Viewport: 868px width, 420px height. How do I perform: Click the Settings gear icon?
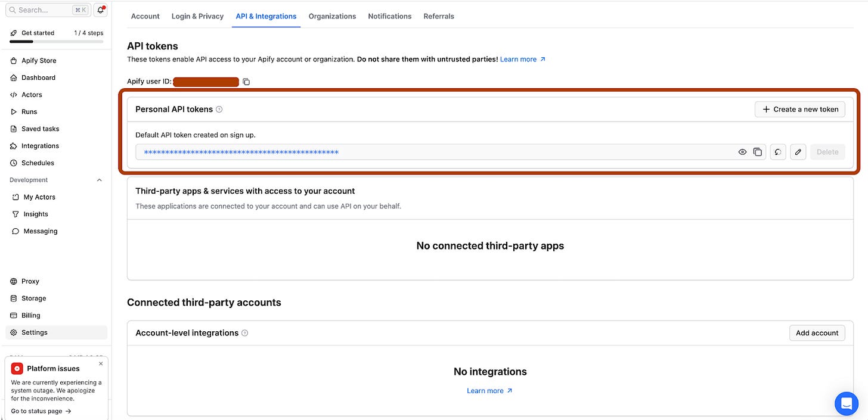14,332
